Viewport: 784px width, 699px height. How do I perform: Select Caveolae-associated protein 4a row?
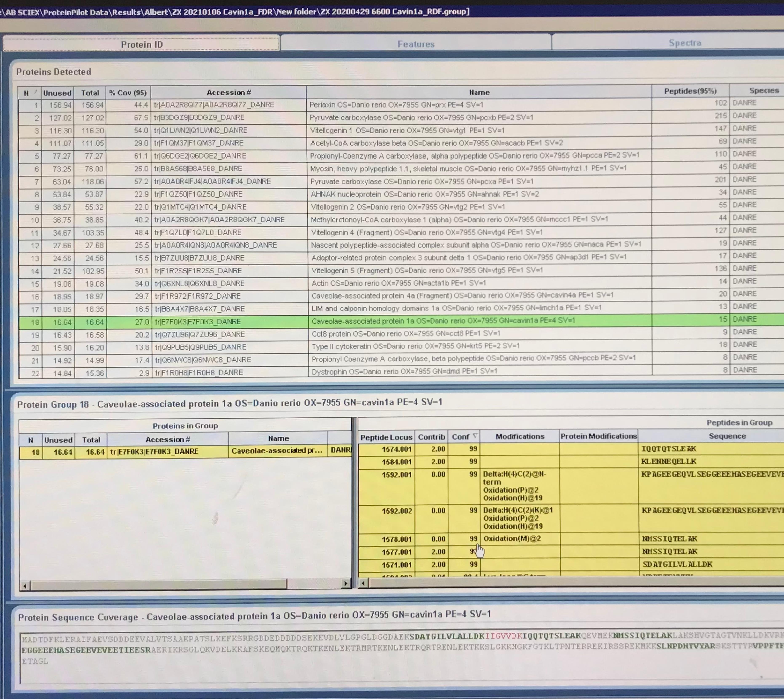(x=401, y=296)
